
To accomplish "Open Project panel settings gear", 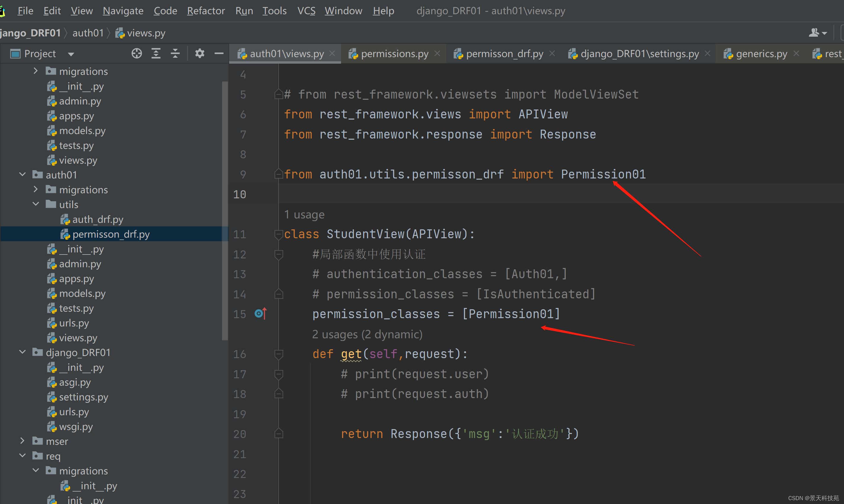I will click(x=200, y=53).
